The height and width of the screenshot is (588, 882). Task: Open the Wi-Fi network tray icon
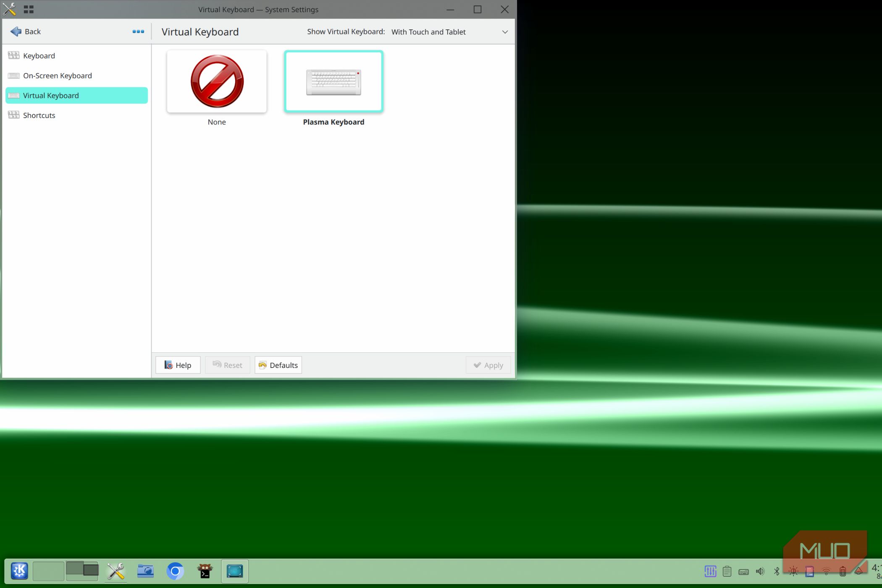coord(826,571)
